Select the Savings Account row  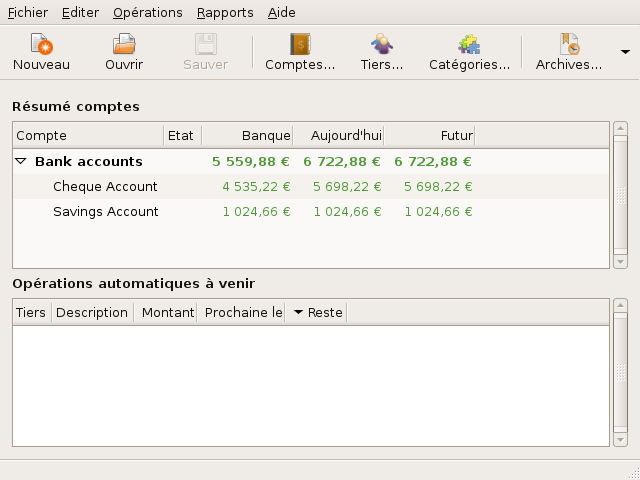coord(105,211)
